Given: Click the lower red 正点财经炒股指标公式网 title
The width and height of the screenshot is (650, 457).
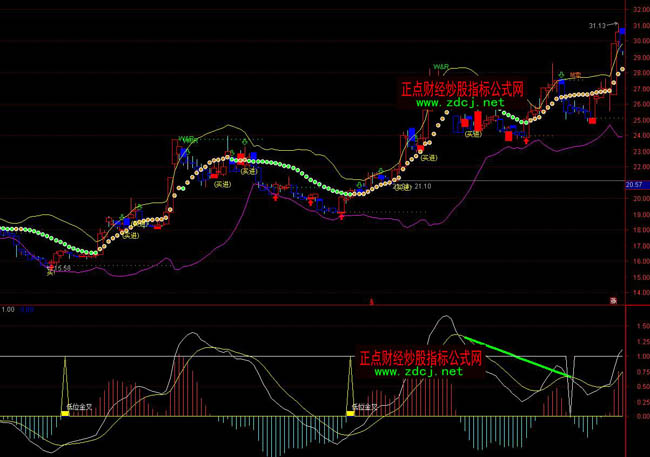Looking at the screenshot, I should (420, 357).
